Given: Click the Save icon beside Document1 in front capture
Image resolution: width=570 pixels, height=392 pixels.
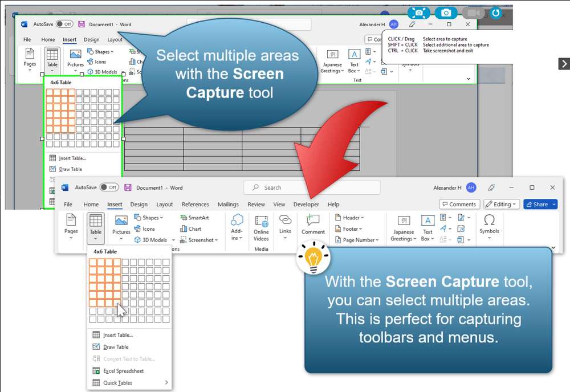Looking at the screenshot, I should (128, 187).
